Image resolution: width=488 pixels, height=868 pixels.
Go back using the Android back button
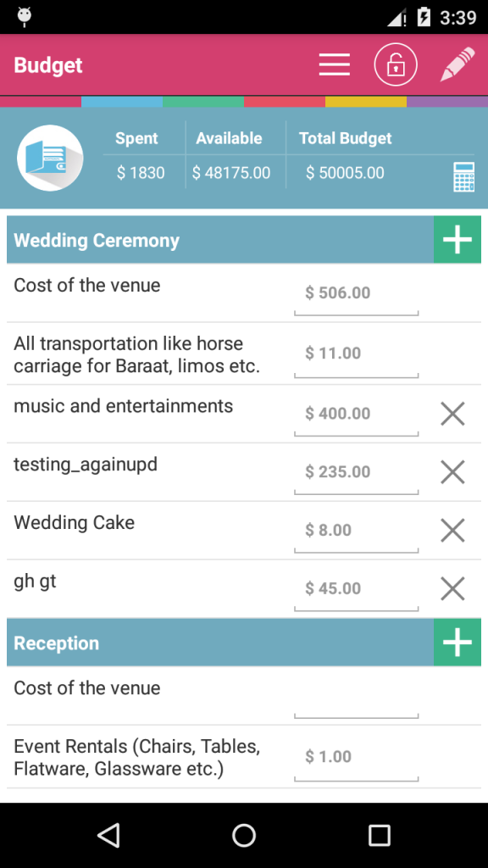click(108, 835)
